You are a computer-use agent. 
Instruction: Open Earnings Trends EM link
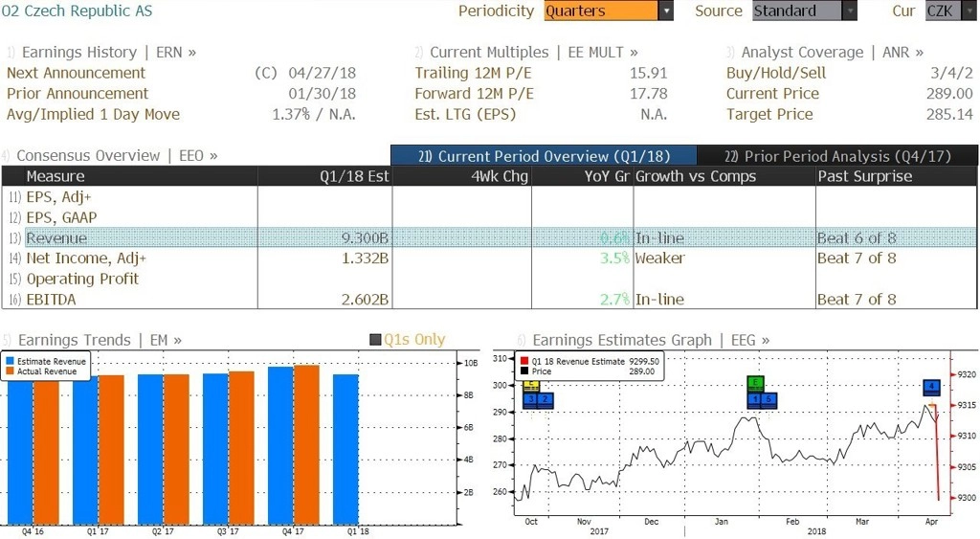pos(100,340)
